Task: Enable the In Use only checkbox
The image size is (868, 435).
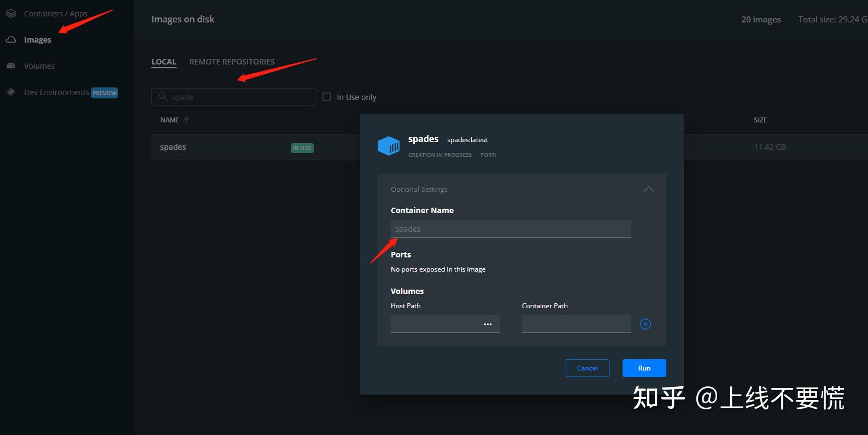Action: pyautogui.click(x=327, y=97)
